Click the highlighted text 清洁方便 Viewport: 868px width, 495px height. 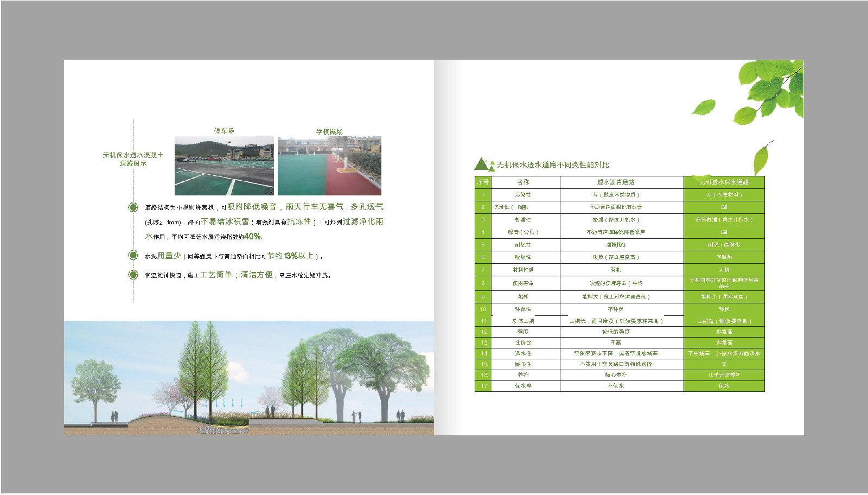coord(257,275)
